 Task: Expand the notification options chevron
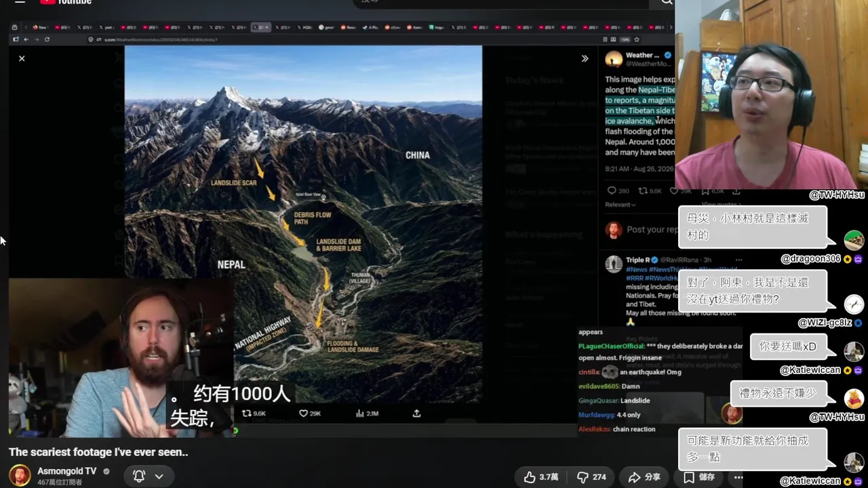[x=159, y=476]
